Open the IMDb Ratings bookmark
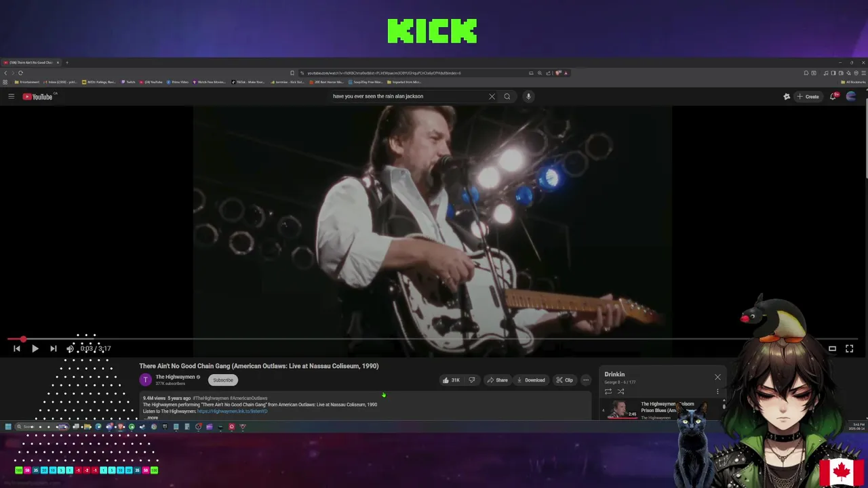The image size is (868, 488). 99,82
